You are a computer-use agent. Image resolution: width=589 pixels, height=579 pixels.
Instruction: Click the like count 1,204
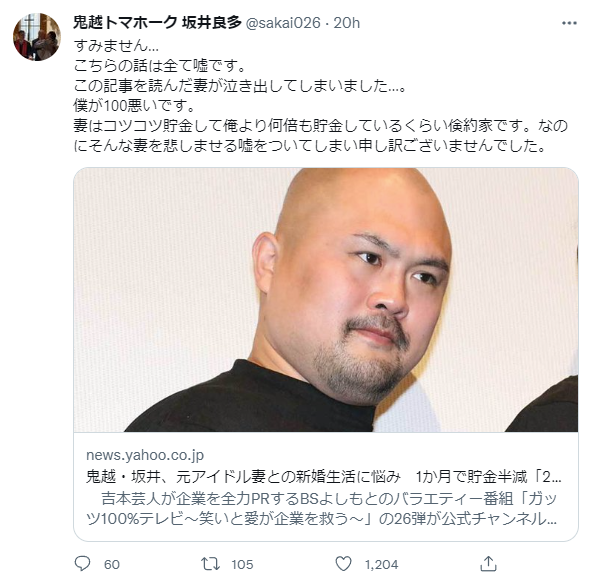tap(381, 564)
